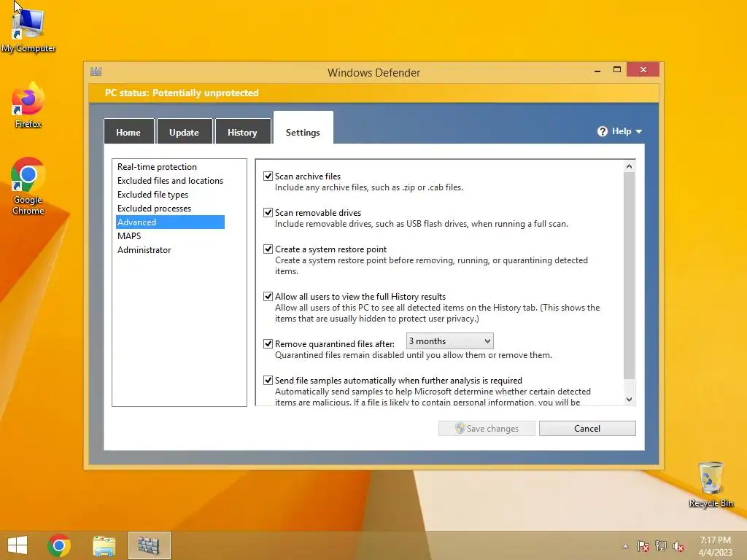The image size is (747, 560).
Task: Click the scrollbar down arrow
Action: point(629,399)
